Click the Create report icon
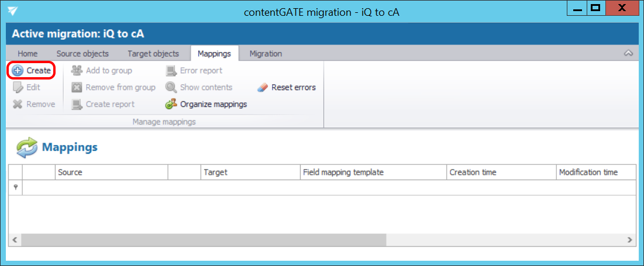644x266 pixels. [x=77, y=105]
